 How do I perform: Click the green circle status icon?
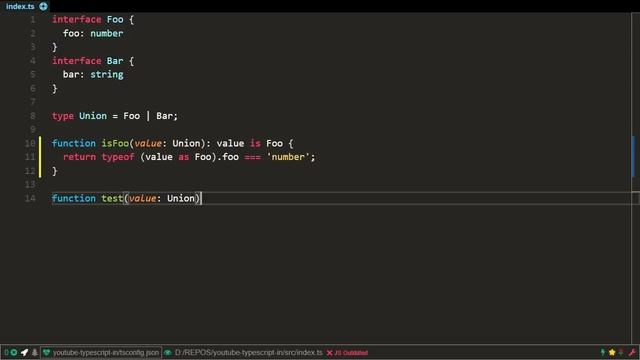(14, 352)
